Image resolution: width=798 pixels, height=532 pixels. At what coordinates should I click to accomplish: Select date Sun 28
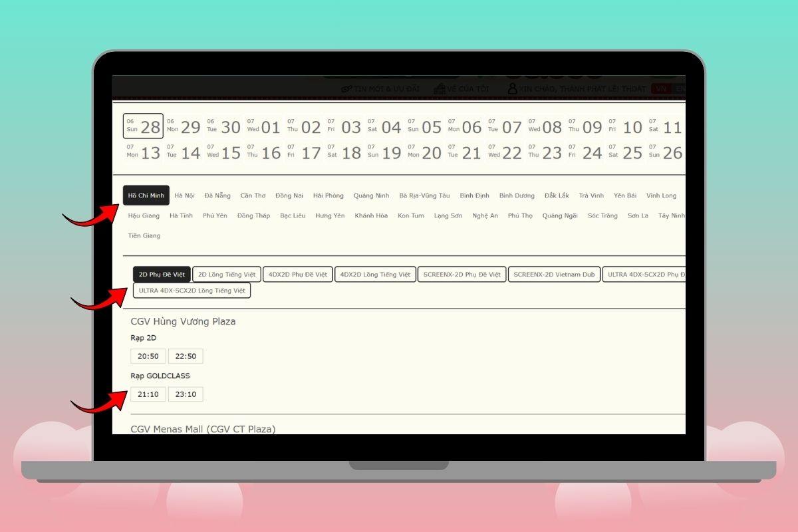[x=143, y=126]
